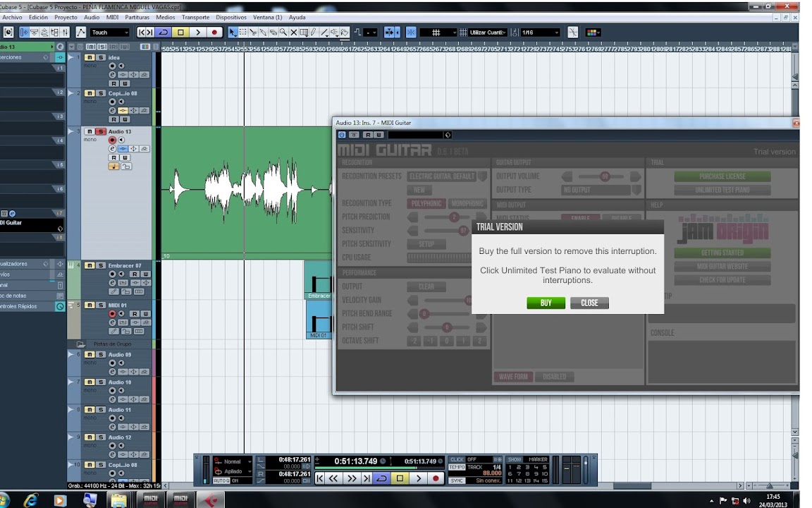
Task: Open the Dispositivos menu
Action: point(231,17)
